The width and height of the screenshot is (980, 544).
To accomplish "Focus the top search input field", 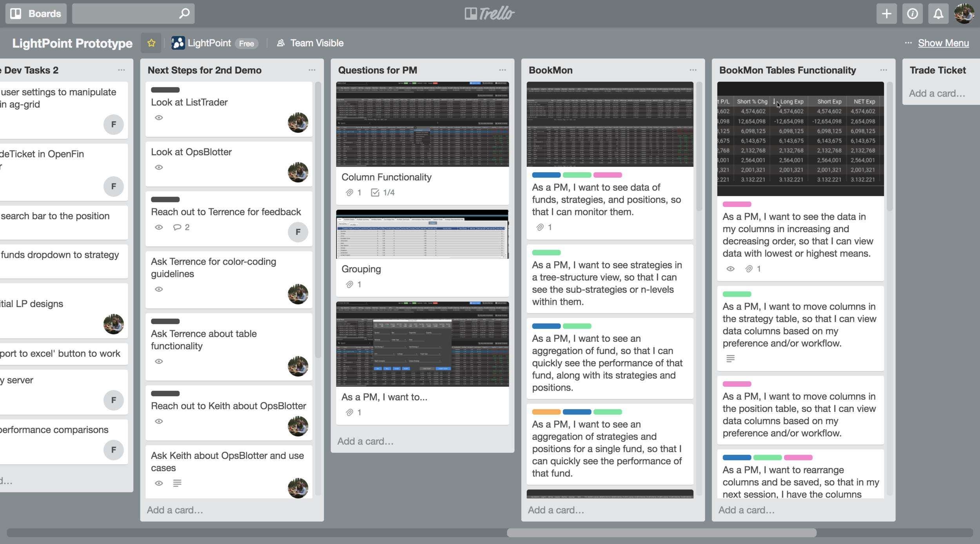I will [133, 14].
